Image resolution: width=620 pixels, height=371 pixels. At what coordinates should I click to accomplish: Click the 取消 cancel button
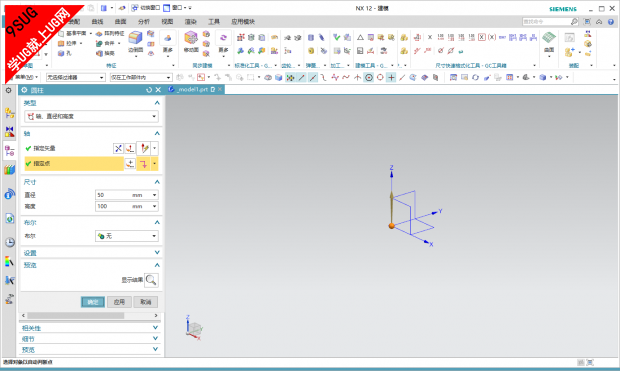click(x=146, y=302)
